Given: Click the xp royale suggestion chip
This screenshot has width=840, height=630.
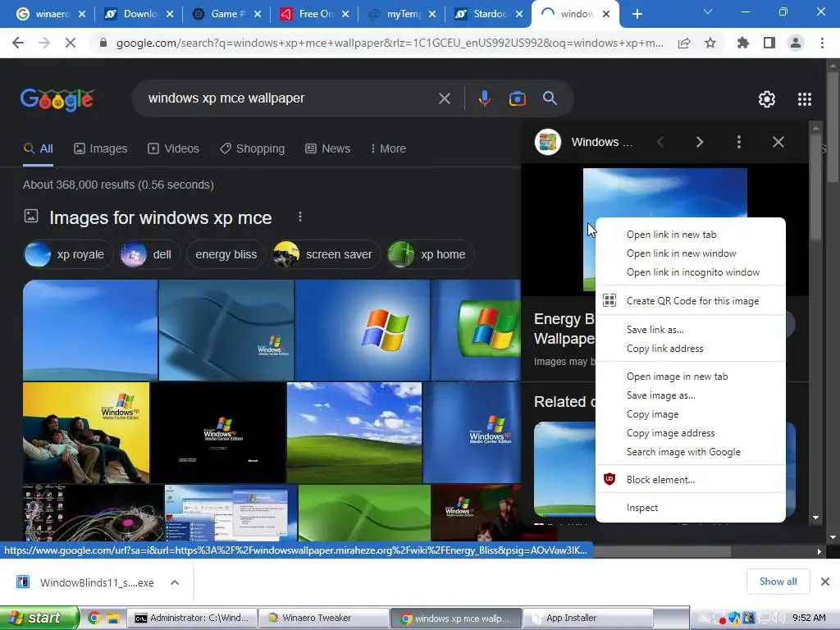Looking at the screenshot, I should (69, 254).
